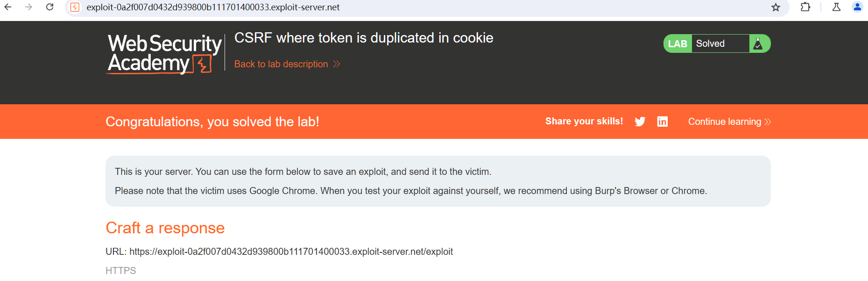Image resolution: width=868 pixels, height=281 pixels.
Task: Click the green LAB badge label
Action: click(677, 44)
